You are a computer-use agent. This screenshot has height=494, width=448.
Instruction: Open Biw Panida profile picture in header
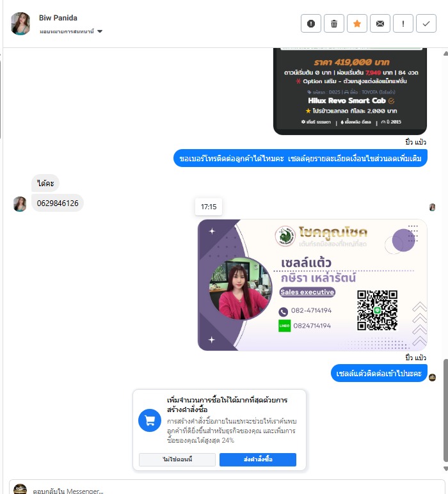pyautogui.click(x=20, y=24)
